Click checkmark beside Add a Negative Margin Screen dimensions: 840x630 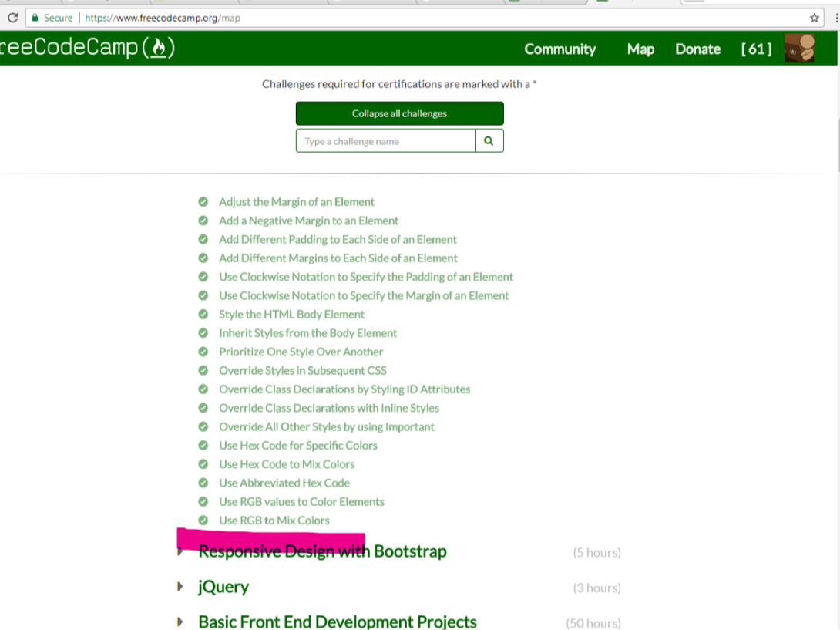click(x=203, y=221)
